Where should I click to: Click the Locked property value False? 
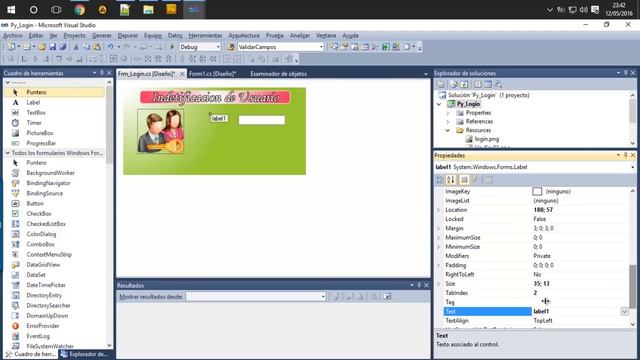(x=540, y=219)
